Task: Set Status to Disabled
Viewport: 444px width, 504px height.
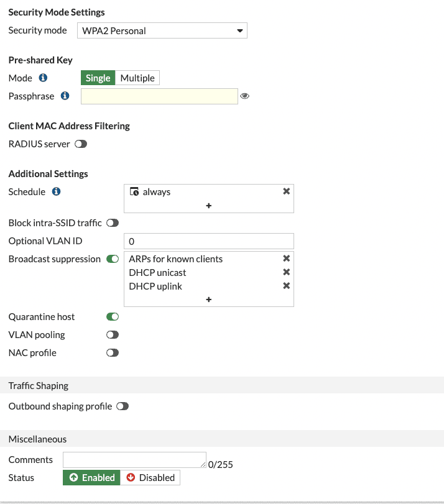Action: 150,478
